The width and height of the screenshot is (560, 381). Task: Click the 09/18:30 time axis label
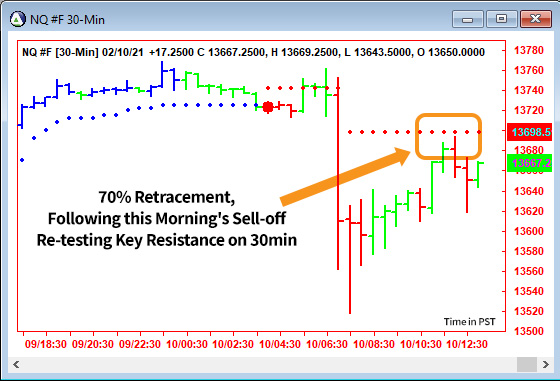(x=46, y=344)
